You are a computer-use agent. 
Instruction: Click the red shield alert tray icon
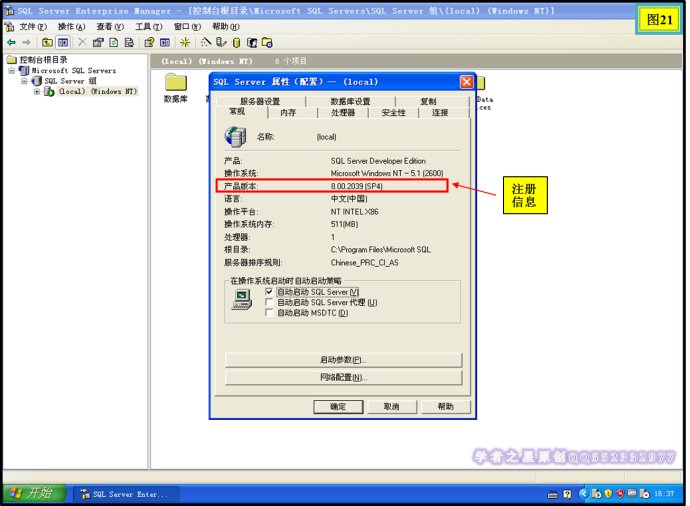620,494
